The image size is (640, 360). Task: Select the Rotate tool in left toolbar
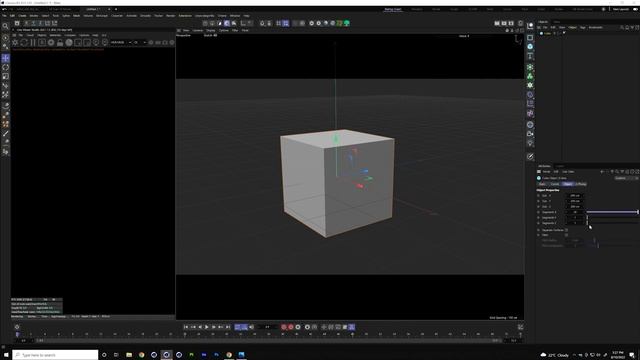(6, 67)
